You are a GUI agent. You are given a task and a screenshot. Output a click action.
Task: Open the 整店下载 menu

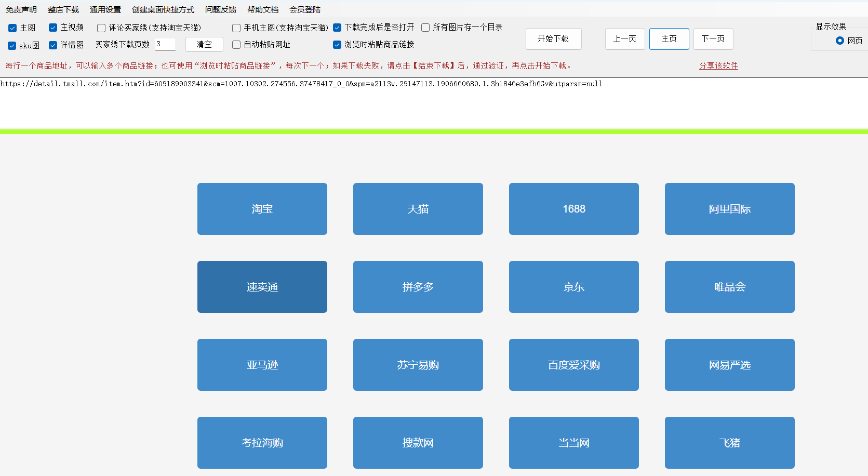point(63,10)
